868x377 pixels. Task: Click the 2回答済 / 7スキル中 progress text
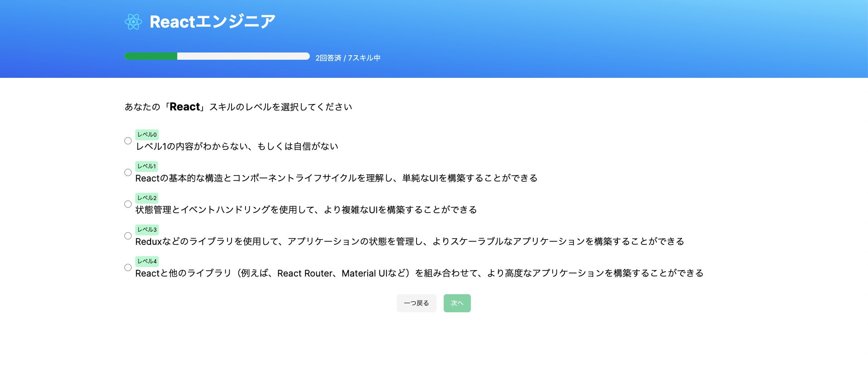(348, 58)
